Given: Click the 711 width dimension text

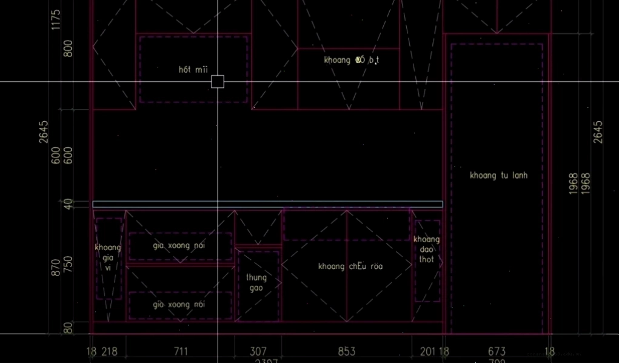Looking at the screenshot, I should 181,351.
